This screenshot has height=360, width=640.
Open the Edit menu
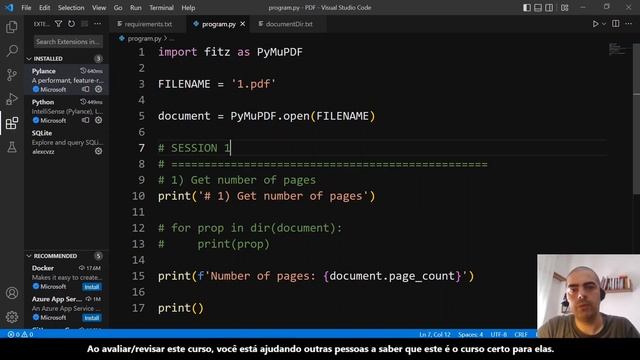tap(44, 8)
